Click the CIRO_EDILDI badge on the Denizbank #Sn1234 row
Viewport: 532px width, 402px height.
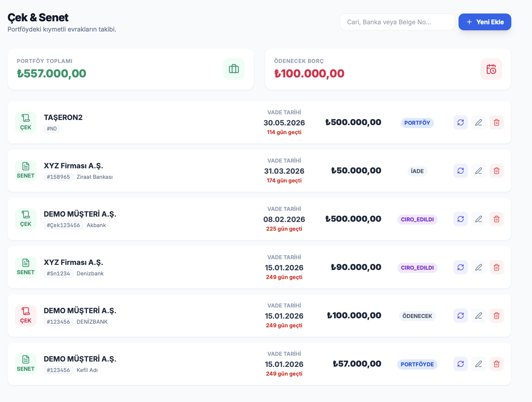(x=417, y=268)
